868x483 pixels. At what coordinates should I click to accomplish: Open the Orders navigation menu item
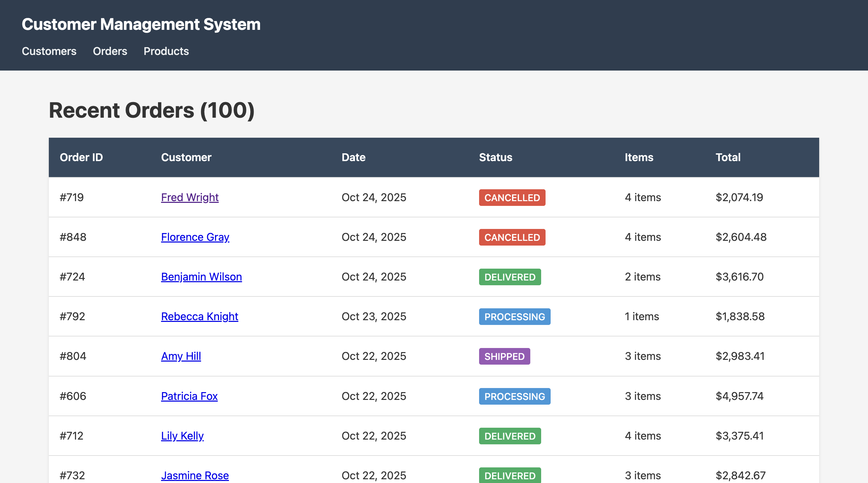coord(110,51)
